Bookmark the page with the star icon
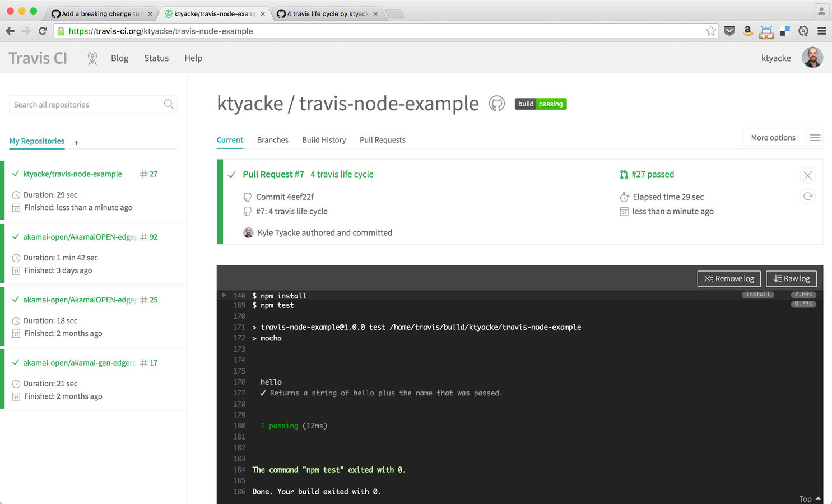This screenshot has width=832, height=504. point(711,31)
